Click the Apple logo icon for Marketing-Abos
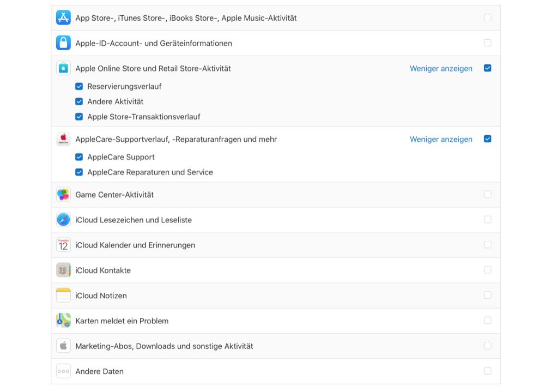This screenshot has width=545, height=392. (x=63, y=346)
